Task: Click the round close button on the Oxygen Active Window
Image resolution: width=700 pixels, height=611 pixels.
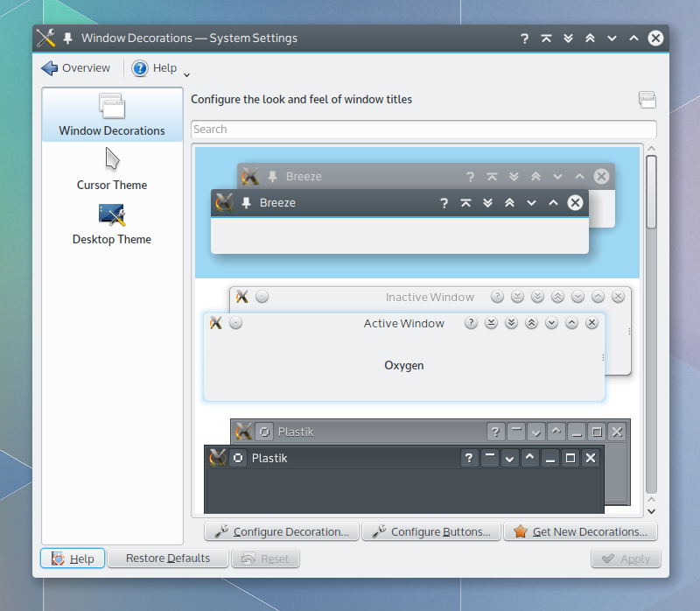Action: [592, 323]
